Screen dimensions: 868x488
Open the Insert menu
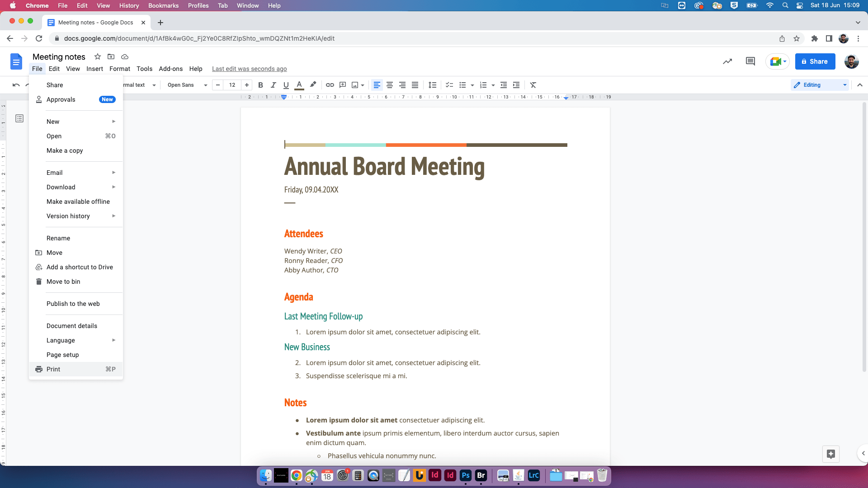pyautogui.click(x=94, y=69)
